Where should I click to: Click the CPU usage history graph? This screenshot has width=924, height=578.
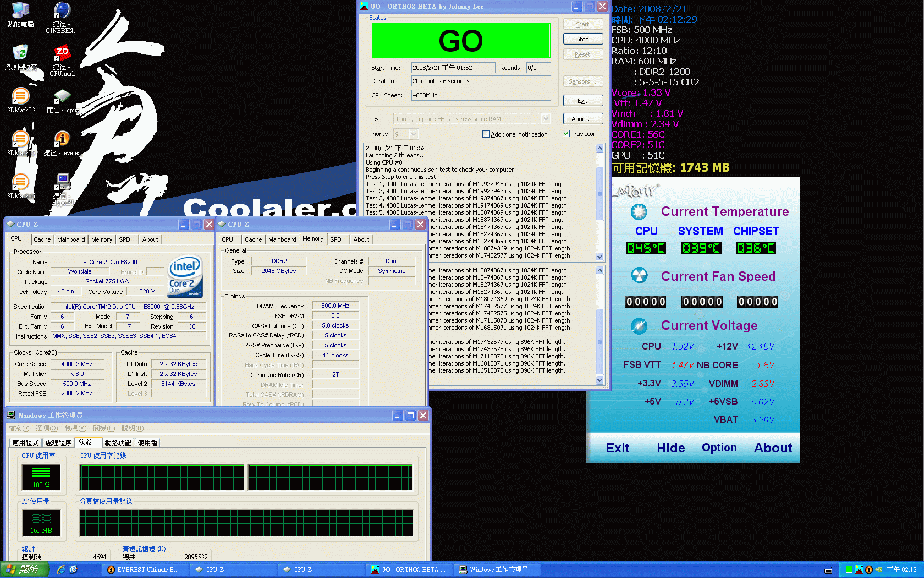pyautogui.click(x=246, y=477)
